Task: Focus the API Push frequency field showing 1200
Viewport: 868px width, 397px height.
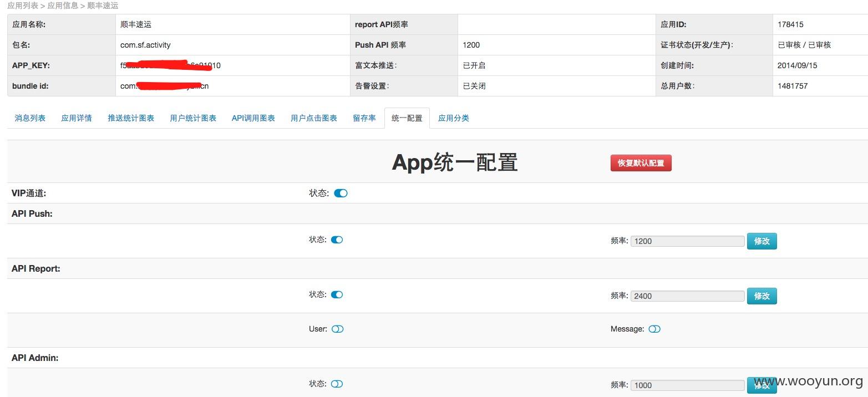Action: coord(688,241)
